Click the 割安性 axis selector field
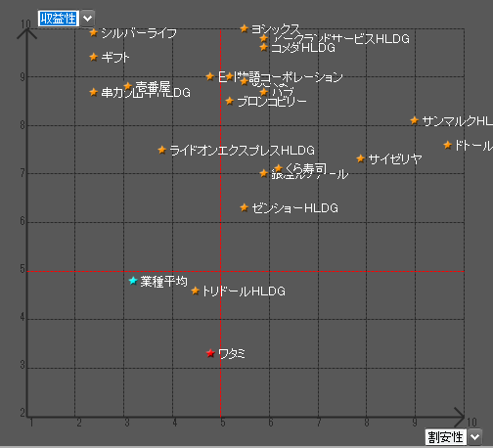Image resolution: width=493 pixels, height=448 pixels. [445, 437]
